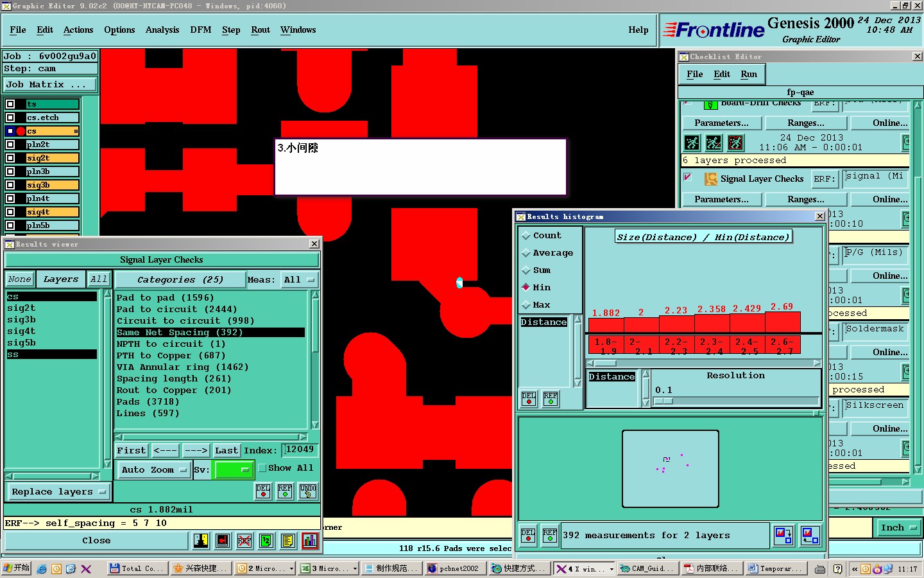
Task: Select Min radio option
Action: coord(526,287)
